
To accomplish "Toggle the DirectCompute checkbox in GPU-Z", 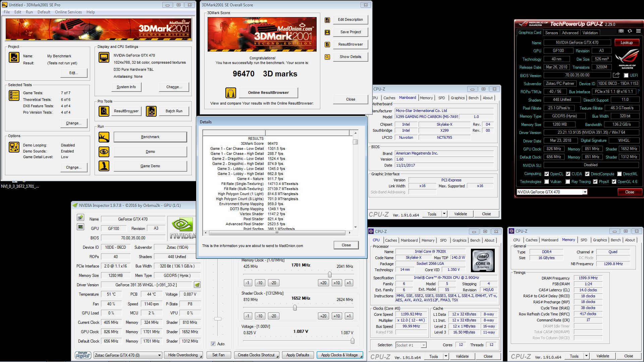I will [x=587, y=174].
